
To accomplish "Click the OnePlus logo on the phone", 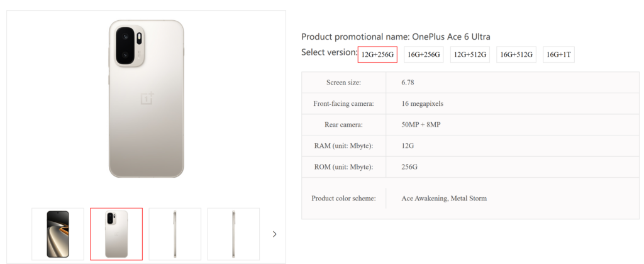I will (x=147, y=98).
